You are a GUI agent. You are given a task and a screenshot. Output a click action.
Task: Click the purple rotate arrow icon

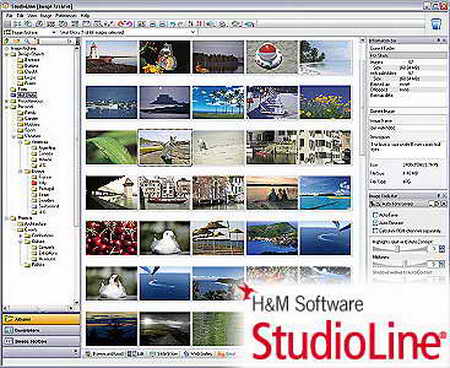(x=129, y=24)
